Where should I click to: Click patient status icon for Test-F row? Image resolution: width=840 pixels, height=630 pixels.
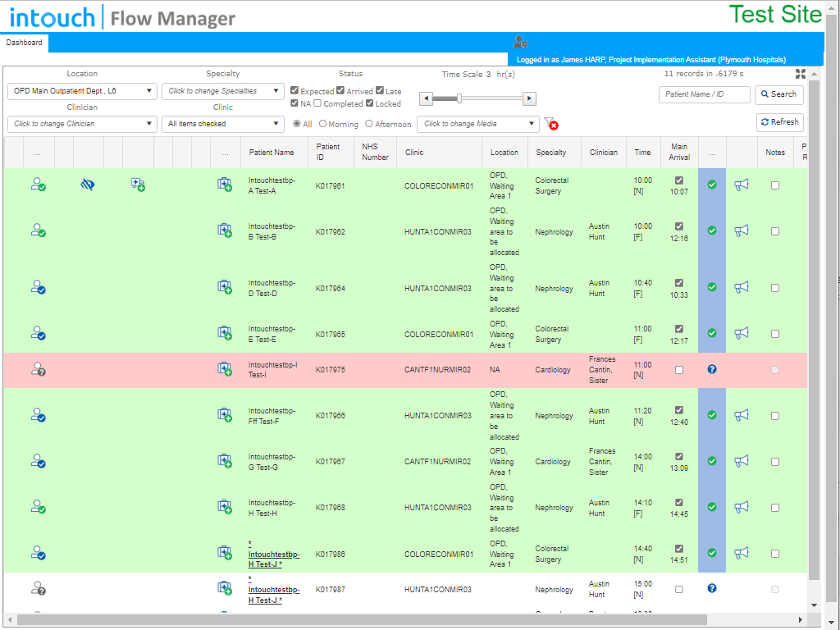tap(38, 415)
